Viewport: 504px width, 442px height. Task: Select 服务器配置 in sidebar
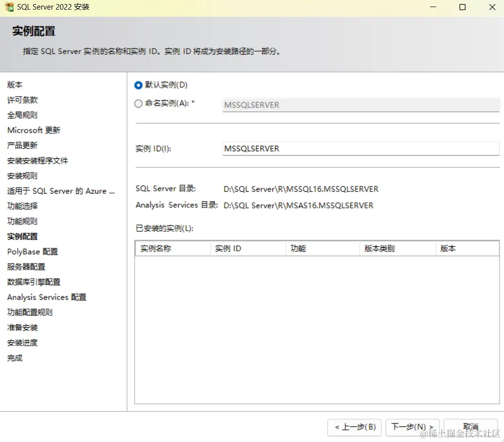click(26, 267)
